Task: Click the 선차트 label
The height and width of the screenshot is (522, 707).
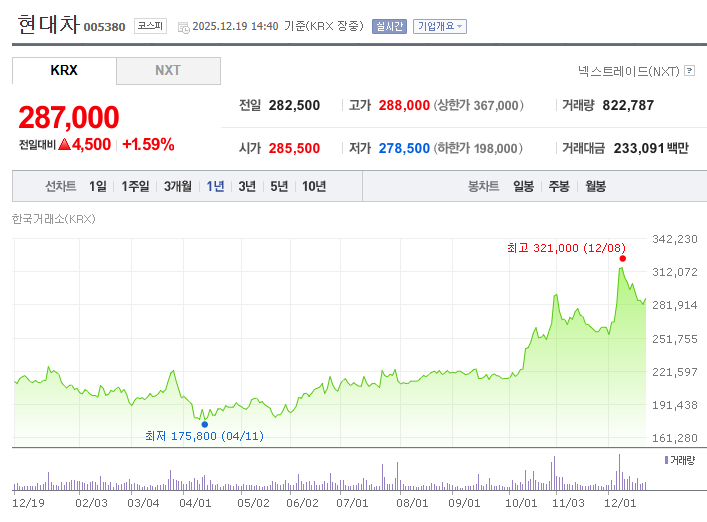Action: pyautogui.click(x=60, y=186)
